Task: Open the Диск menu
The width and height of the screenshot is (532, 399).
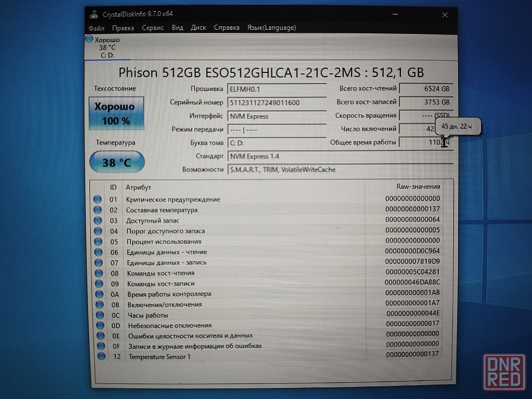Action: tap(198, 28)
